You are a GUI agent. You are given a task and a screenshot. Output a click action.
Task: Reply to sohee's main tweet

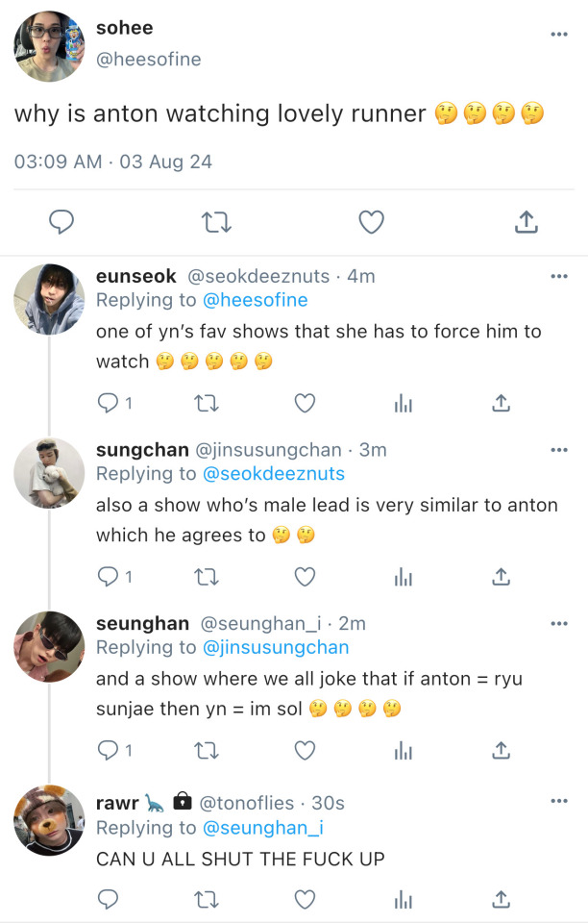(x=61, y=223)
